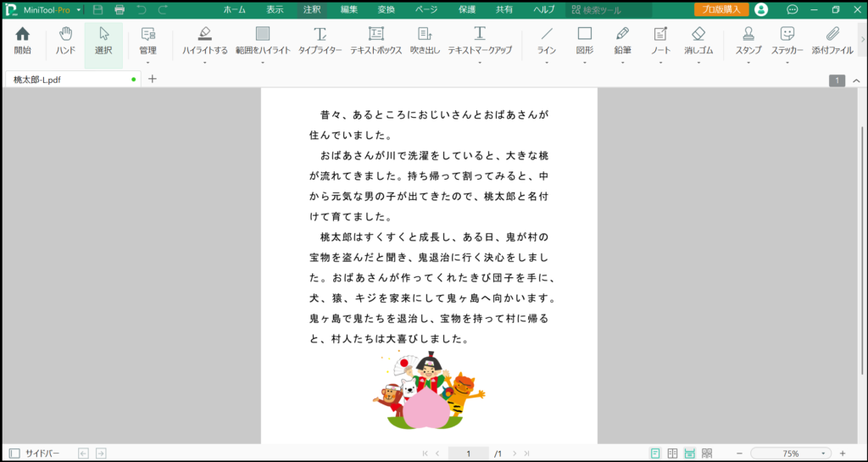Expand the ライン dropdown arrow

point(547,63)
